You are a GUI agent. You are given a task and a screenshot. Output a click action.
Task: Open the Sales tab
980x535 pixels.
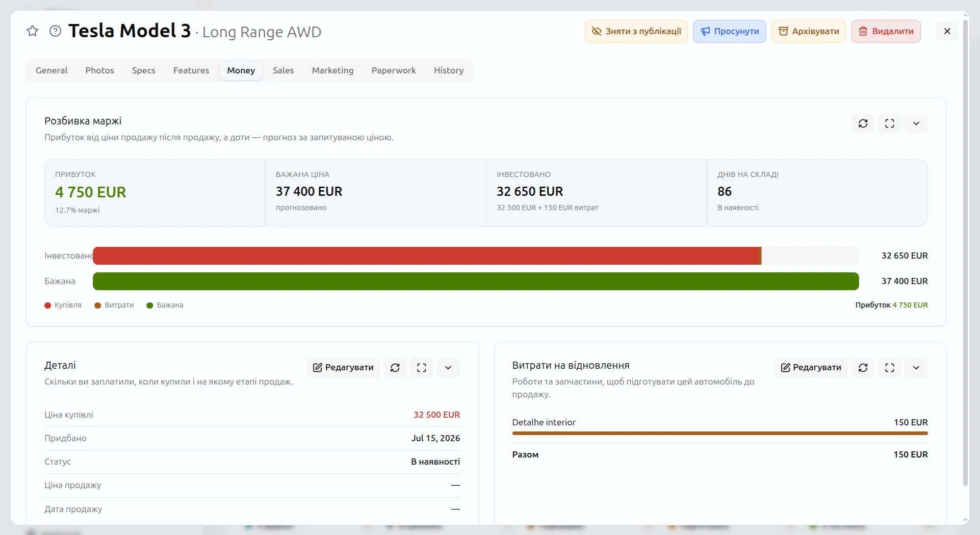coord(283,70)
